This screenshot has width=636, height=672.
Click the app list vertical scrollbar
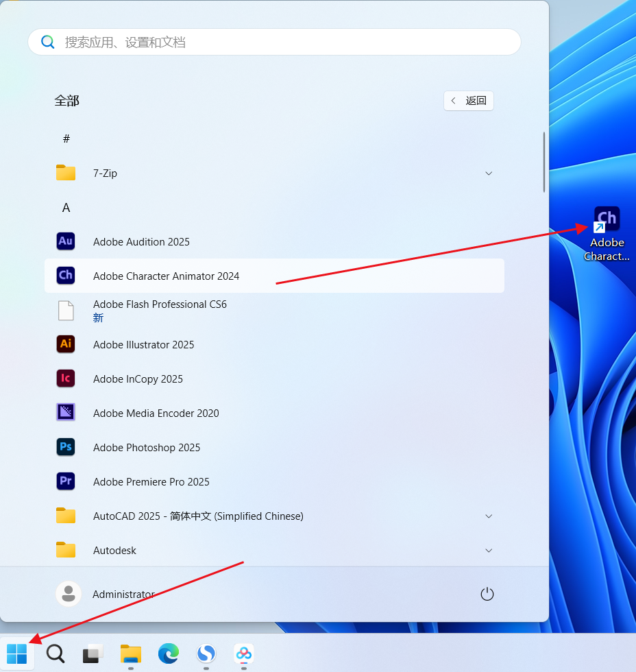coord(544,162)
